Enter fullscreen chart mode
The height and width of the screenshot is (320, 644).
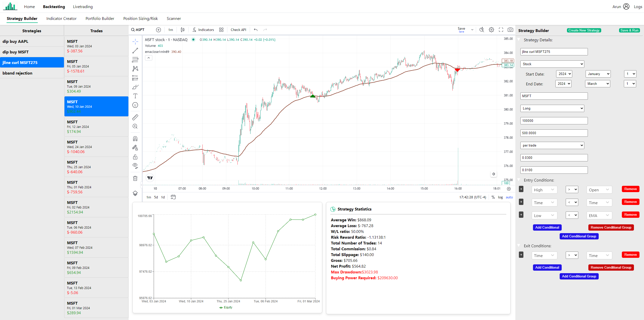[x=501, y=30]
